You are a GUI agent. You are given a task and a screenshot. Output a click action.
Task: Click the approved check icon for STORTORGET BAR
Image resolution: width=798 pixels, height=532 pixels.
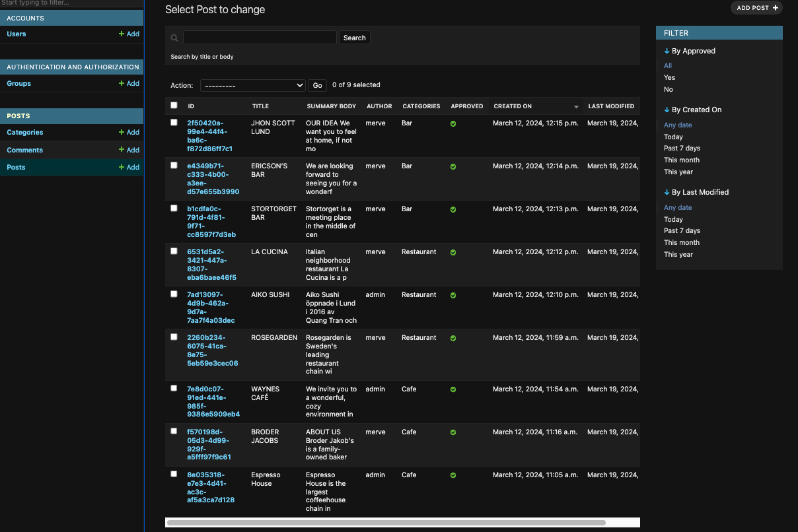coord(453,209)
